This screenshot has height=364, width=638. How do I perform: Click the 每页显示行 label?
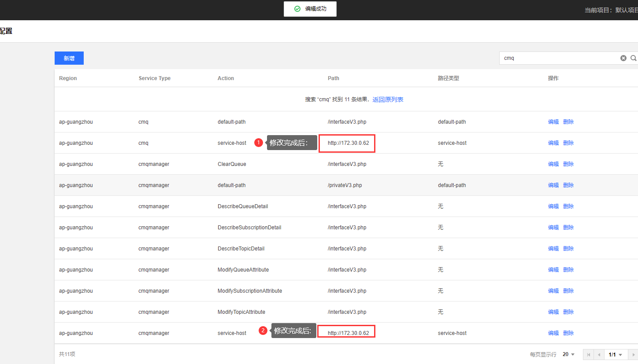(x=543, y=354)
